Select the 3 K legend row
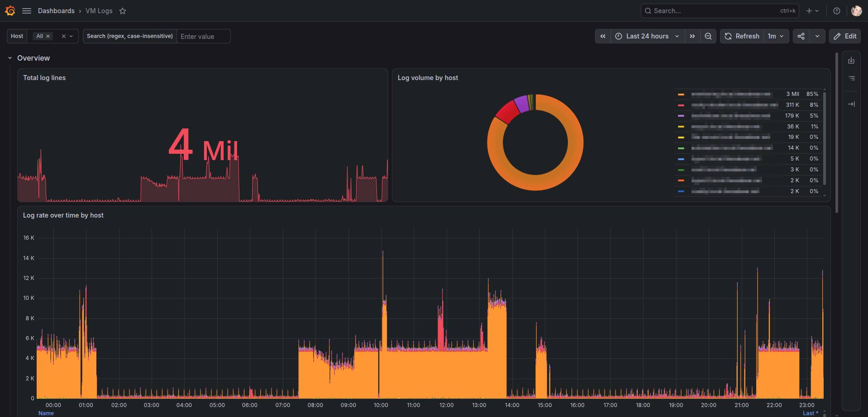This screenshot has height=417, width=868. pos(748,170)
